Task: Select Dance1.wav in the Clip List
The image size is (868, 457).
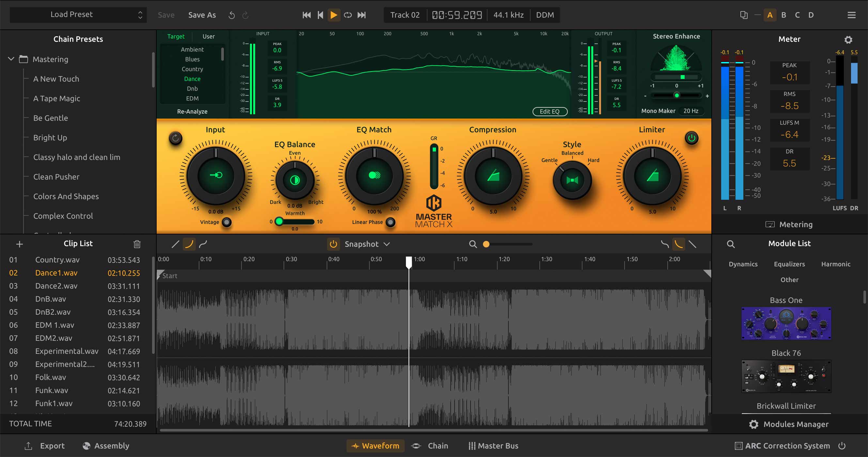Action: click(x=56, y=273)
